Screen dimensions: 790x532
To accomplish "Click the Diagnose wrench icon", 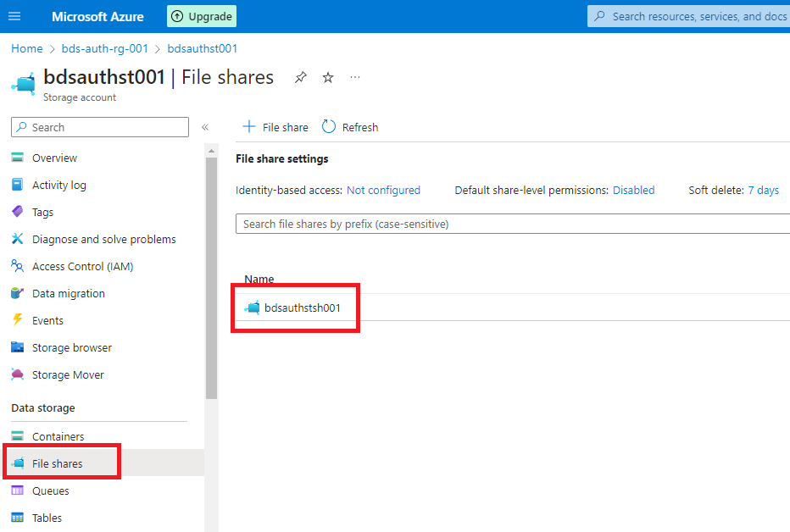I will 17,239.
